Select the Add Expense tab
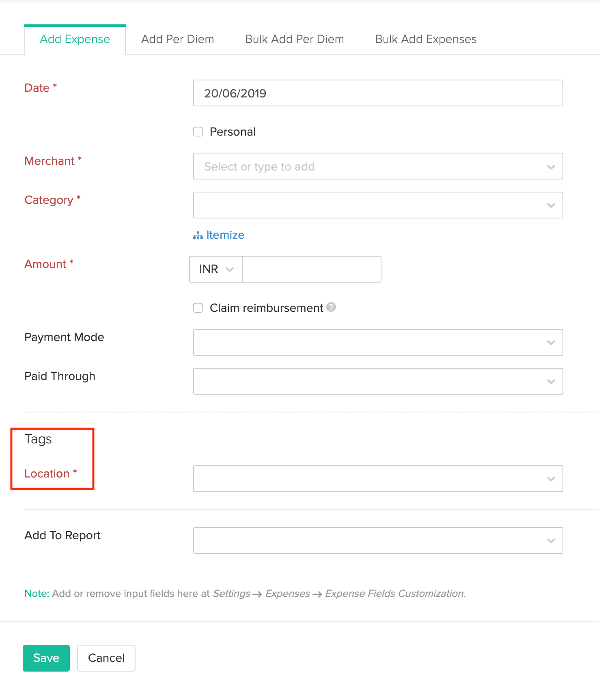Image resolution: width=599 pixels, height=700 pixels. (x=75, y=39)
